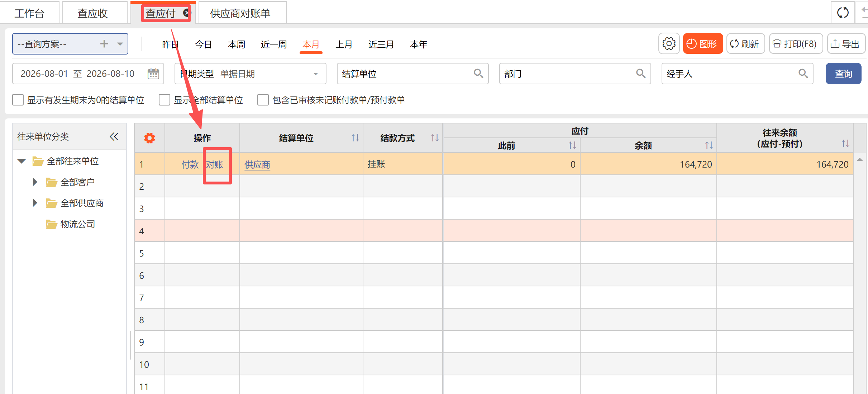Image resolution: width=868 pixels, height=394 pixels.
Task: Filter by 上月
Action: click(x=344, y=44)
